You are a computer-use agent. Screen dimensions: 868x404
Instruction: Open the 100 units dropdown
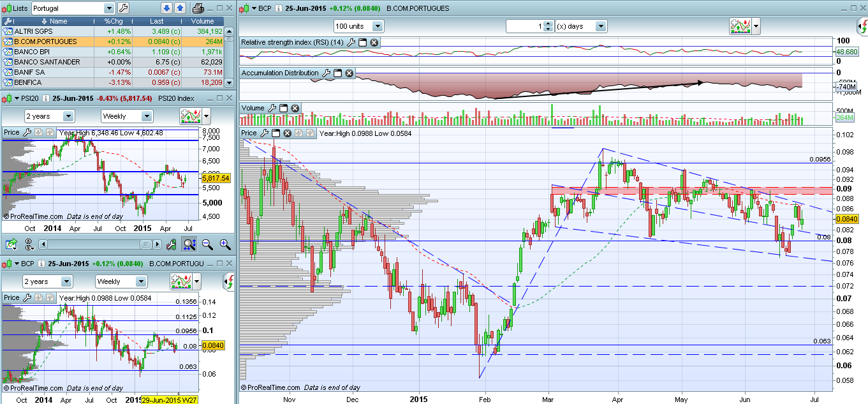click(378, 26)
